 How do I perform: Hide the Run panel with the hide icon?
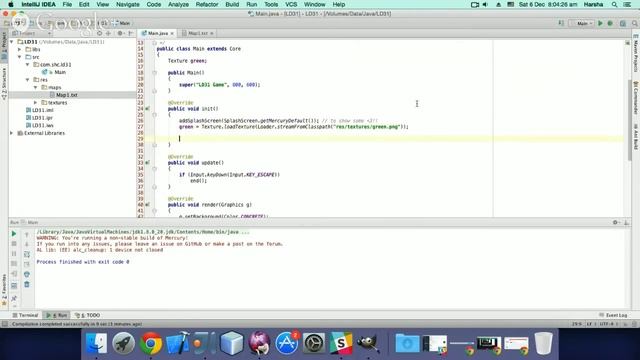(x=627, y=222)
